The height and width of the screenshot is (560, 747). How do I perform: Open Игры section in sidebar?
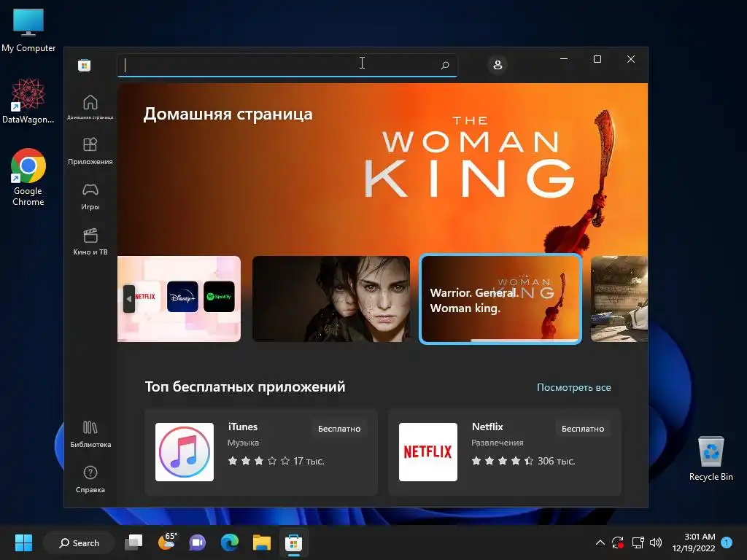point(90,197)
